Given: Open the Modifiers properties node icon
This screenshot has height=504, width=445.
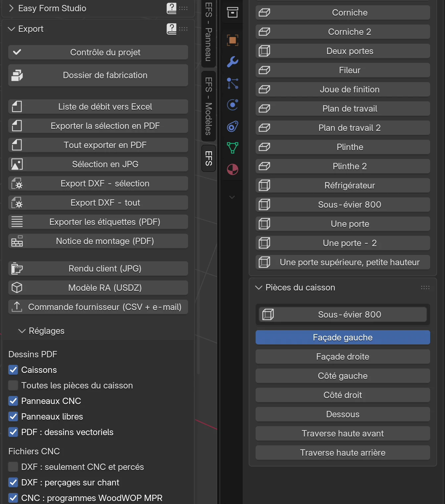Looking at the screenshot, I should click(232, 83).
